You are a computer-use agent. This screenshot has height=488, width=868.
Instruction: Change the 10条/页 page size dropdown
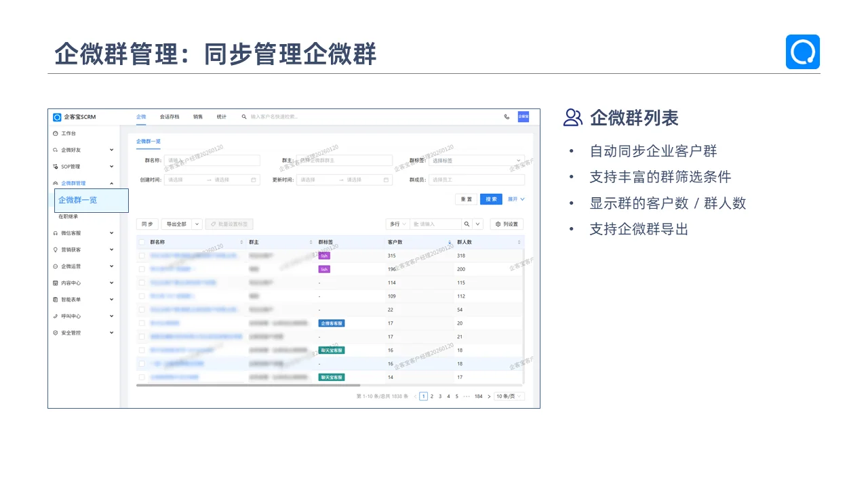(509, 396)
